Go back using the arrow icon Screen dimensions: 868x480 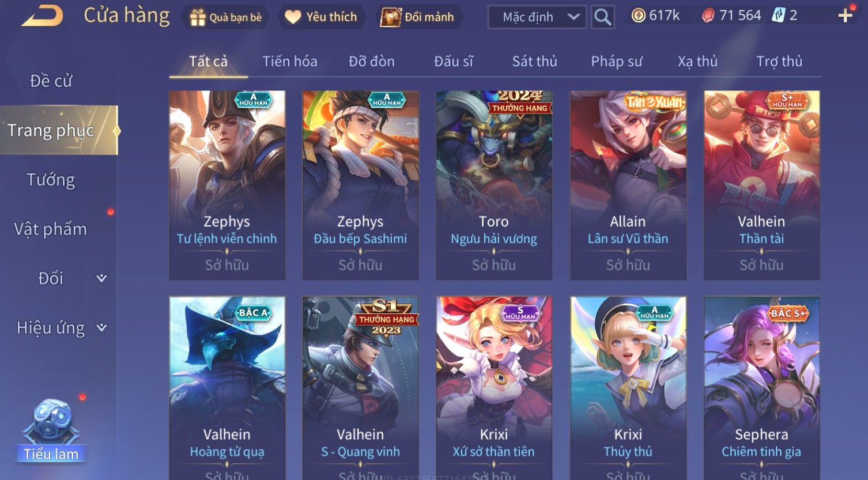coord(43,16)
